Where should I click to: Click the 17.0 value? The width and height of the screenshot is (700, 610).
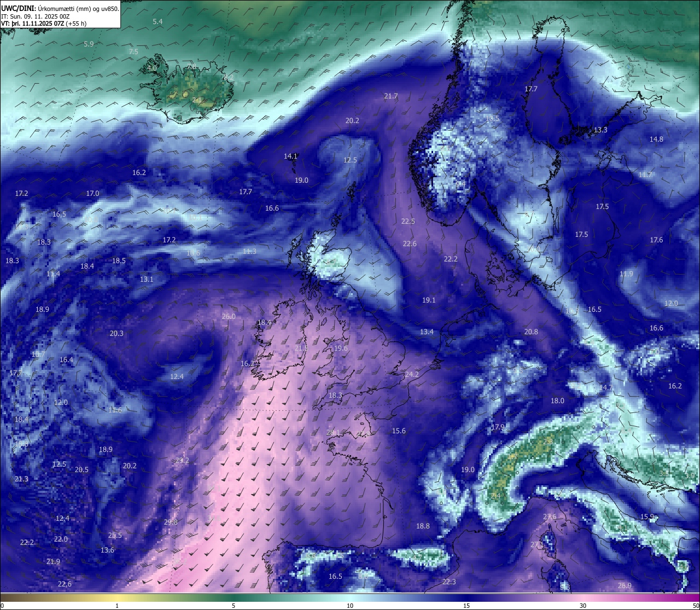tap(92, 193)
